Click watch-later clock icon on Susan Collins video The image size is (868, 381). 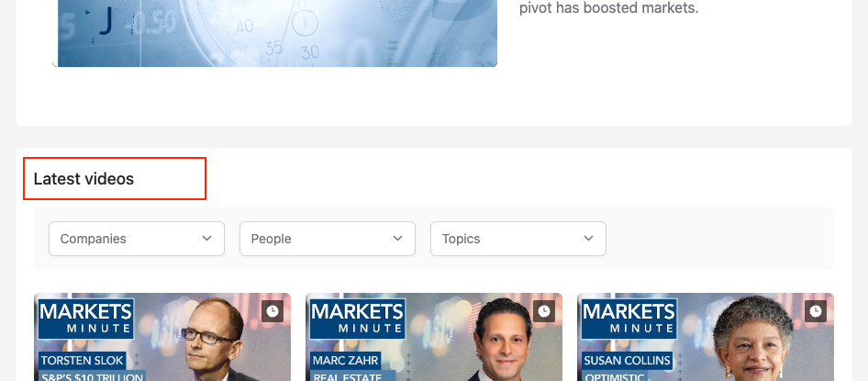click(x=816, y=311)
